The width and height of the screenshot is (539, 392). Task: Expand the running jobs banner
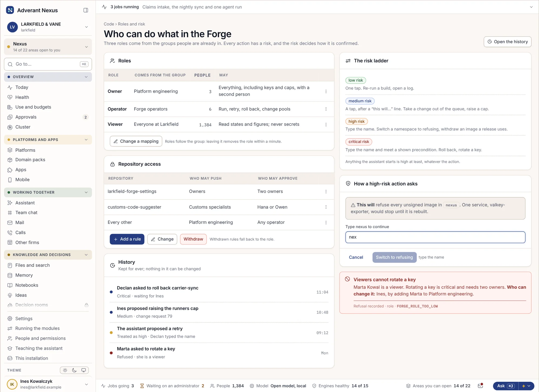click(x=531, y=7)
